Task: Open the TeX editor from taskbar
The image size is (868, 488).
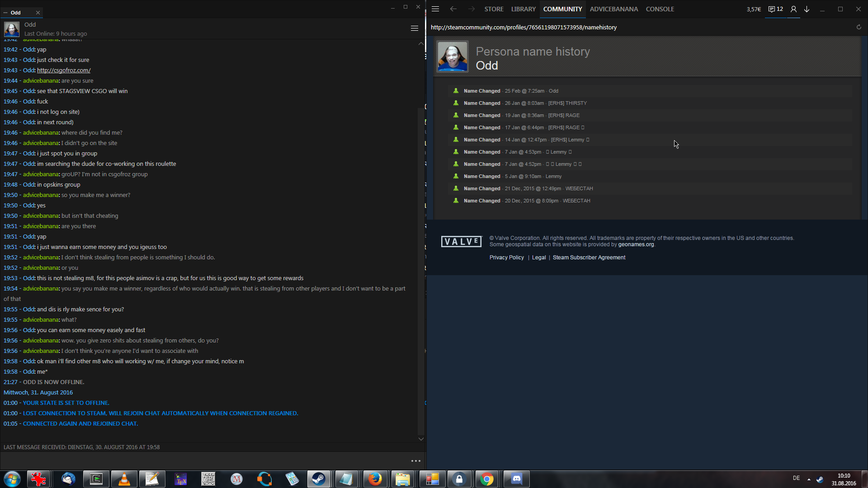Action: 180,479
